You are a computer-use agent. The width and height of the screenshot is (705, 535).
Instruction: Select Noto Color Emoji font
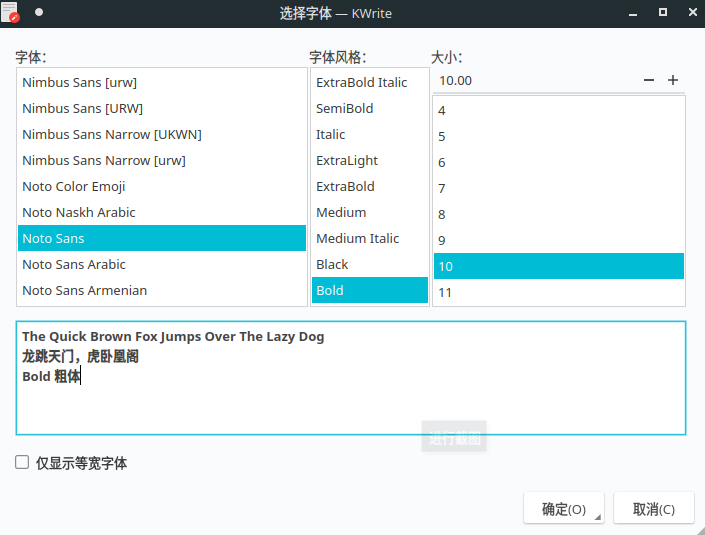[162, 187]
